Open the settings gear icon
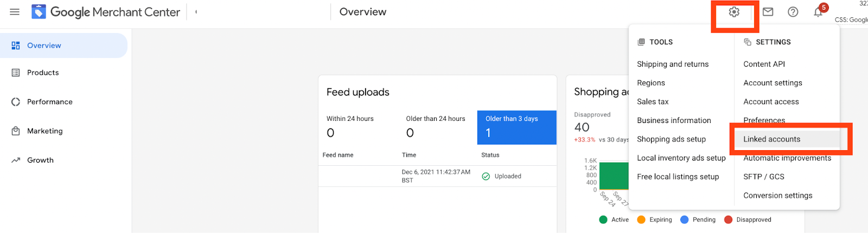868x233 pixels. (734, 12)
